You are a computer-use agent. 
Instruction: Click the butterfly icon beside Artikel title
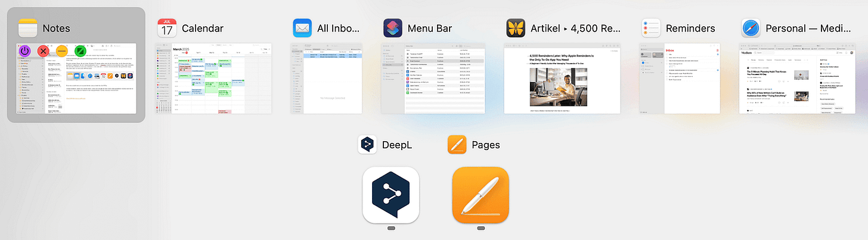tap(516, 29)
